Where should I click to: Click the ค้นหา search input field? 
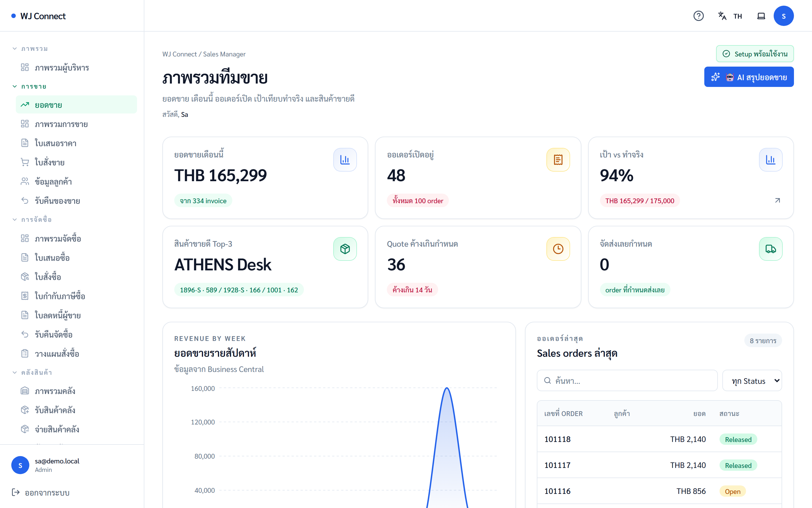(627, 381)
